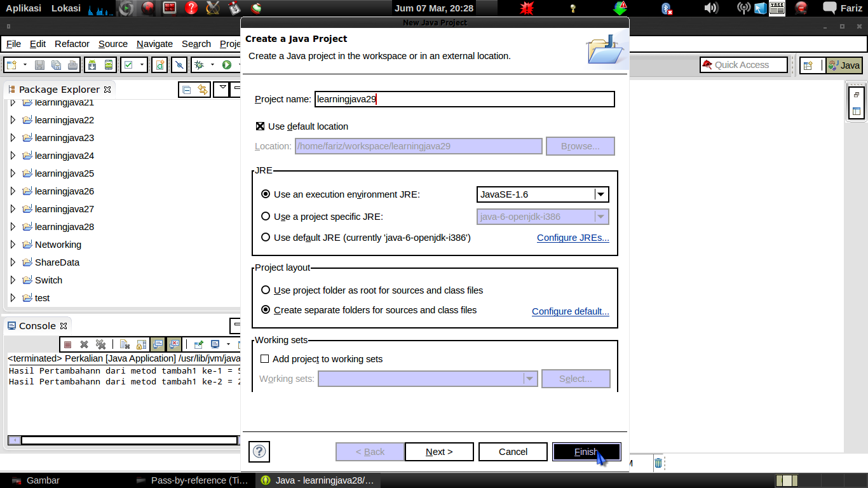Uncheck Use default location checkbox
Screen dimensions: 868x488
pos(259,126)
